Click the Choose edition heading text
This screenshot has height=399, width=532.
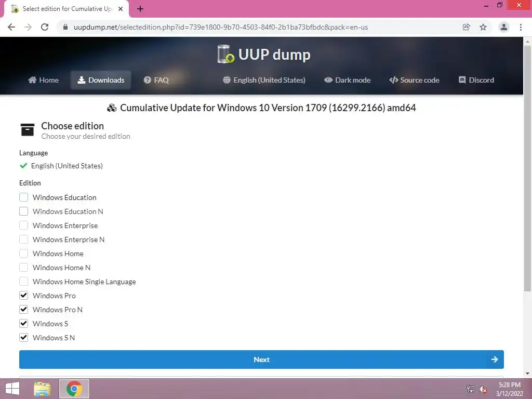tap(73, 126)
